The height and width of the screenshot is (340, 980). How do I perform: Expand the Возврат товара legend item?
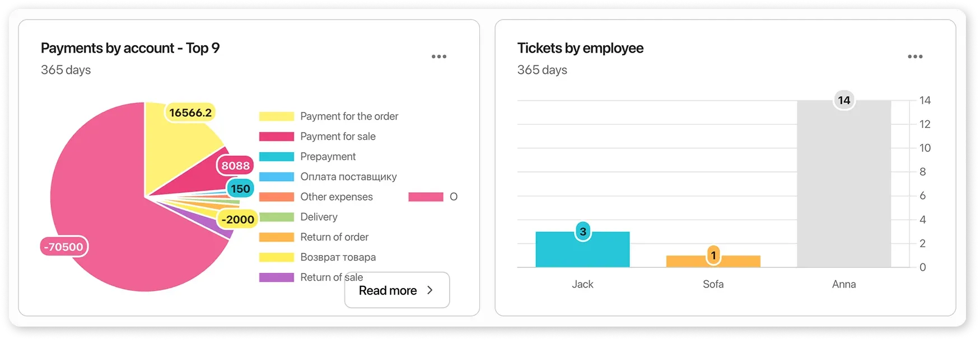(x=338, y=257)
